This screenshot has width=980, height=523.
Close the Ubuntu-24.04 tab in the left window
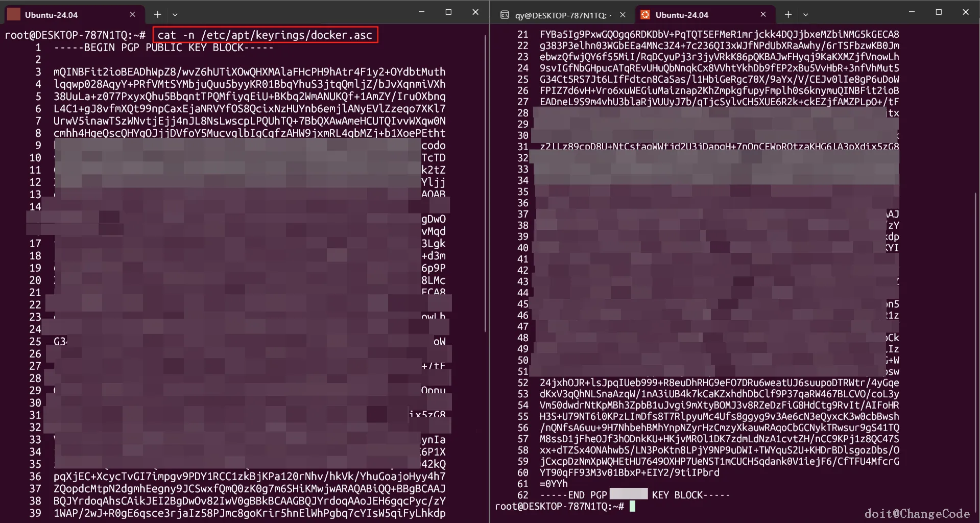[132, 14]
